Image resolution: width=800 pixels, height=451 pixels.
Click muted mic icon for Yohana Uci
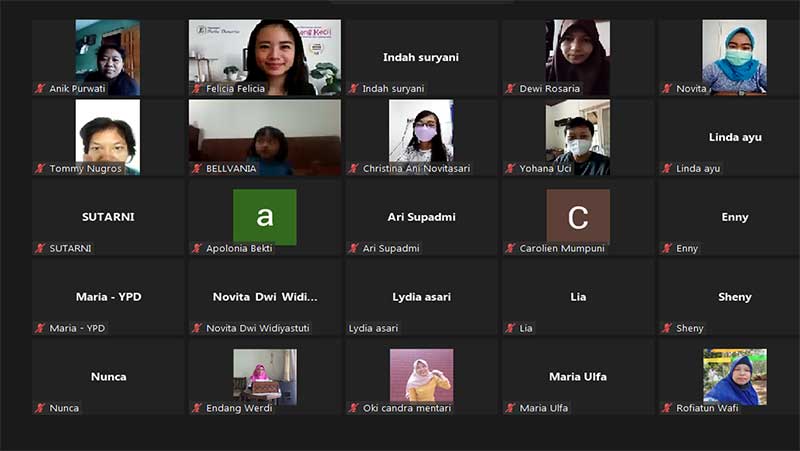(510, 168)
